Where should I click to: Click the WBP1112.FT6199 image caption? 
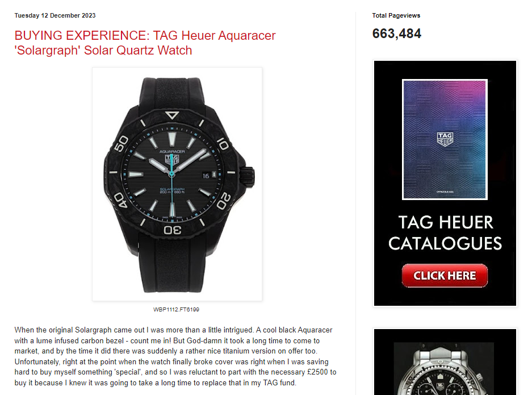coord(176,309)
